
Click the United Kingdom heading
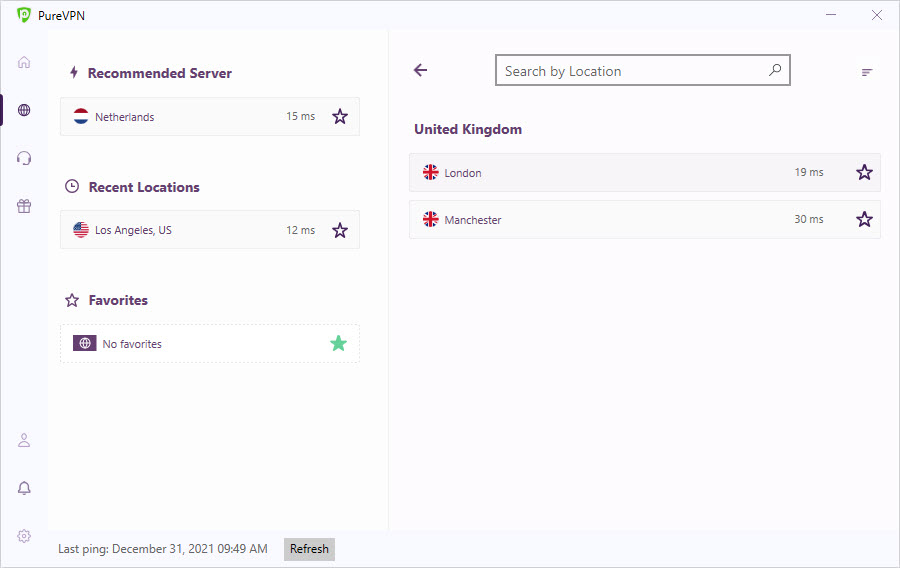[468, 129]
